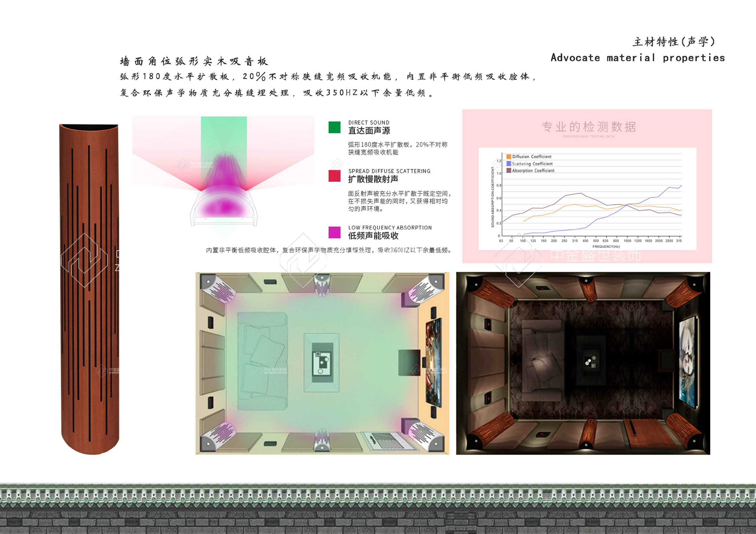Screen dimensions: 756x534
Task: Click the '专业的检测数据' chart panel title
Action: (589, 127)
